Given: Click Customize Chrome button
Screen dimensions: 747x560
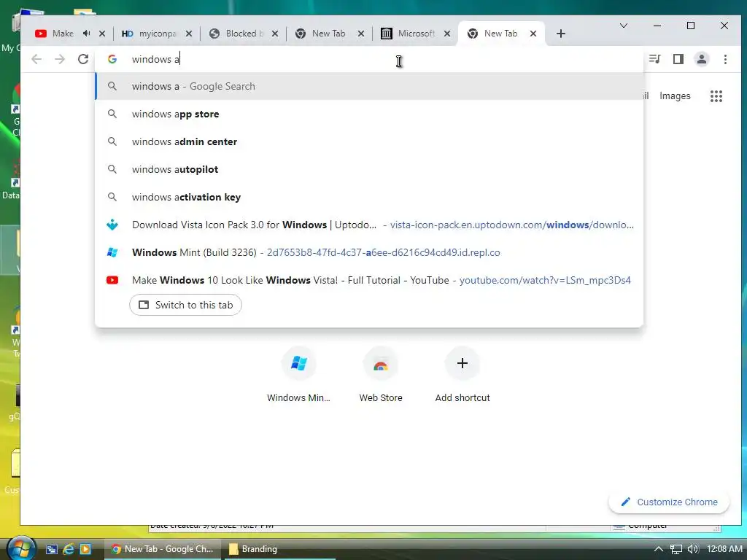Looking at the screenshot, I should pyautogui.click(x=669, y=502).
